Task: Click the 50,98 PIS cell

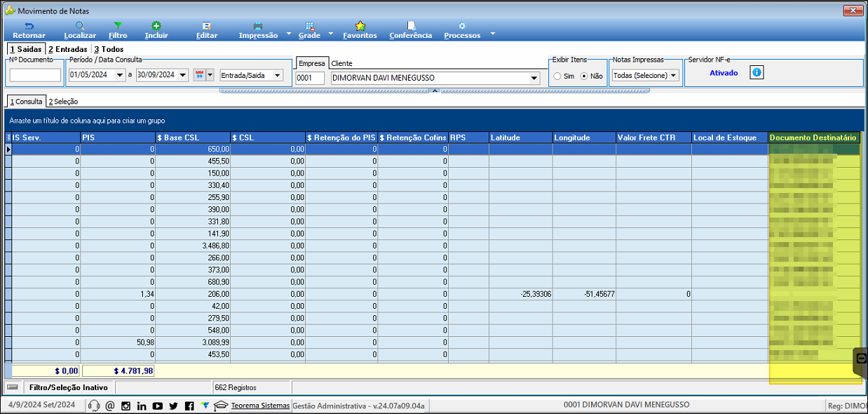Action: point(117,342)
